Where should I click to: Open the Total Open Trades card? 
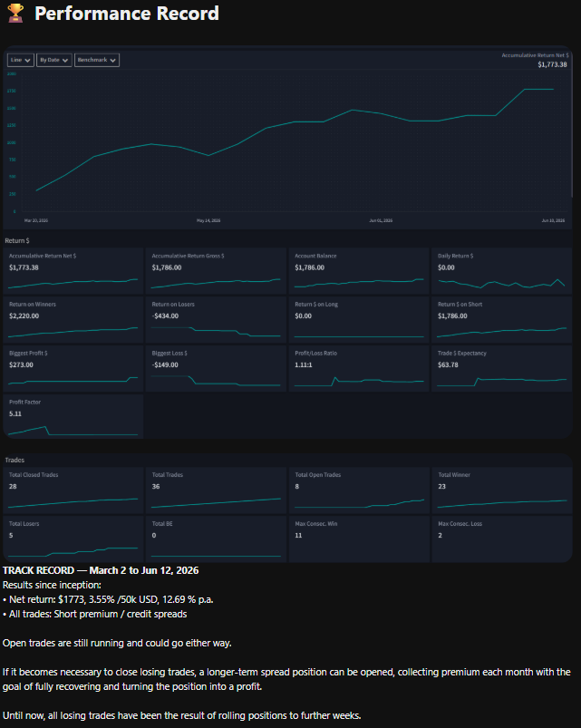[x=359, y=490]
